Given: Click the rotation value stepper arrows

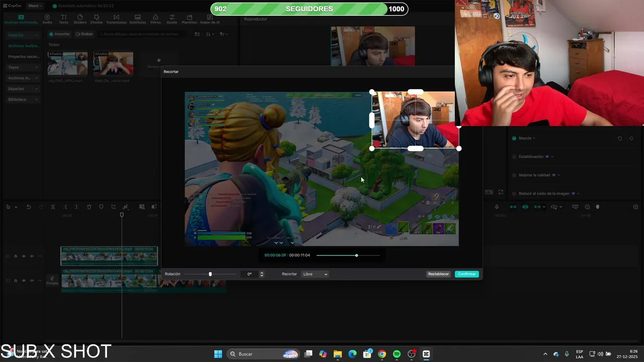Looking at the screenshot, I should pyautogui.click(x=262, y=274).
